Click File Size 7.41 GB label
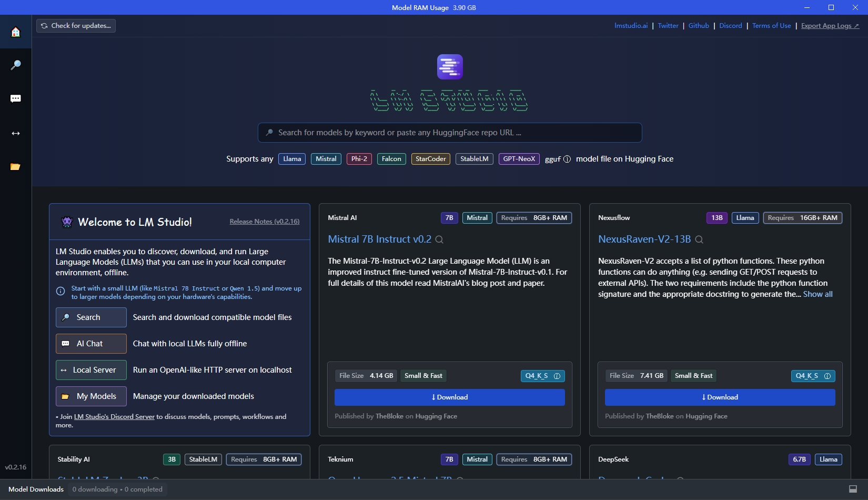868x500 pixels. [637, 376]
